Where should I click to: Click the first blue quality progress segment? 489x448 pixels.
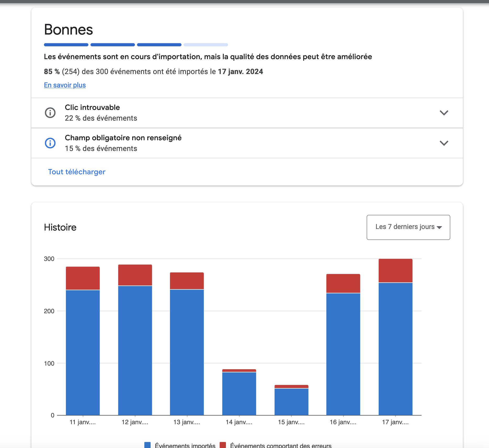pos(66,45)
